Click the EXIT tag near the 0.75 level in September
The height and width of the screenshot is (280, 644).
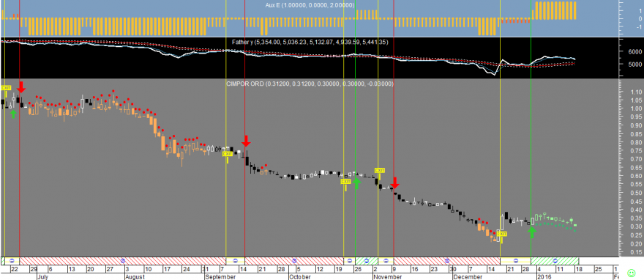227,154
